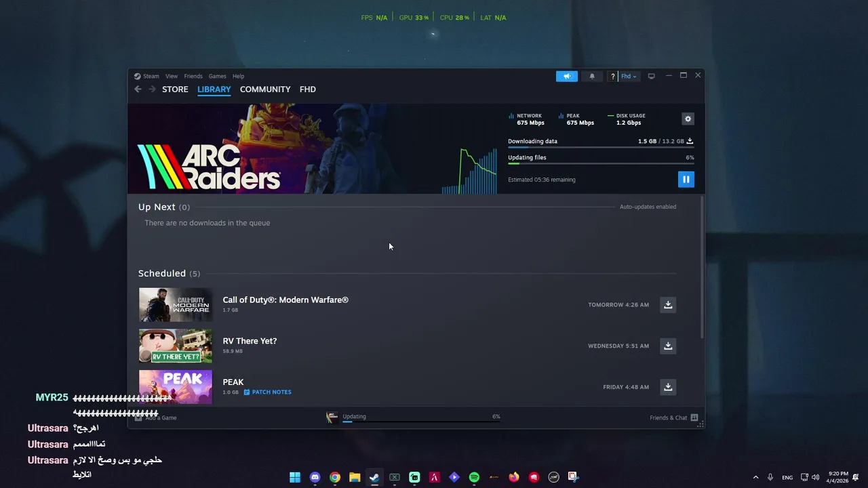
Task: Click the Downloading data progress bar
Action: (x=601, y=147)
